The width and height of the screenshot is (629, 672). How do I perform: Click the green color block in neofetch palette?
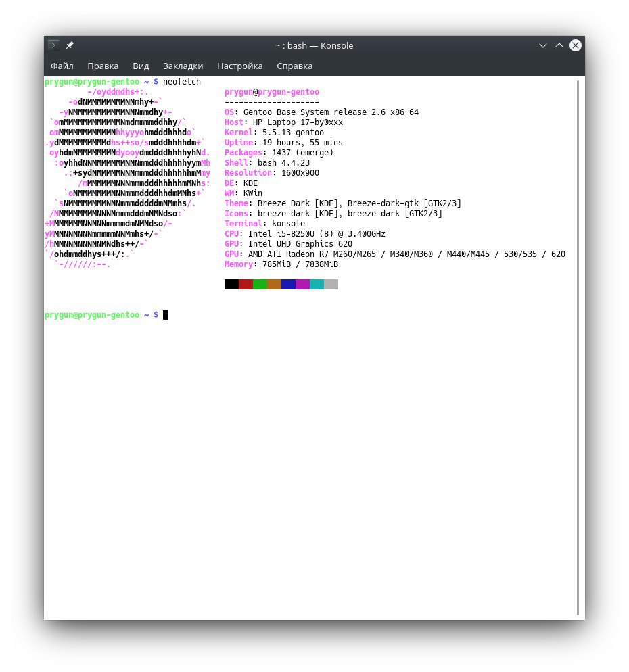[x=260, y=284]
